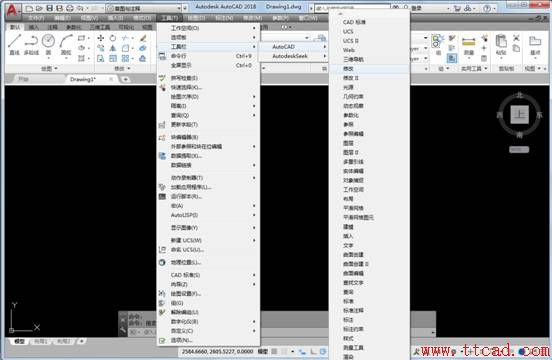Viewport: 552px width, 360px height.
Task: Click the 绘图设置(F)... menu entry
Action: click(208, 293)
